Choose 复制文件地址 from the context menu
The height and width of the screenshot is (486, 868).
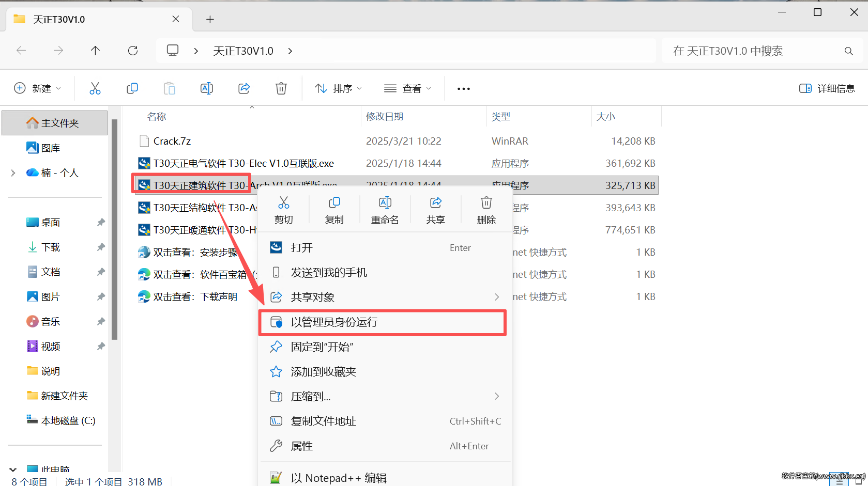385,421
